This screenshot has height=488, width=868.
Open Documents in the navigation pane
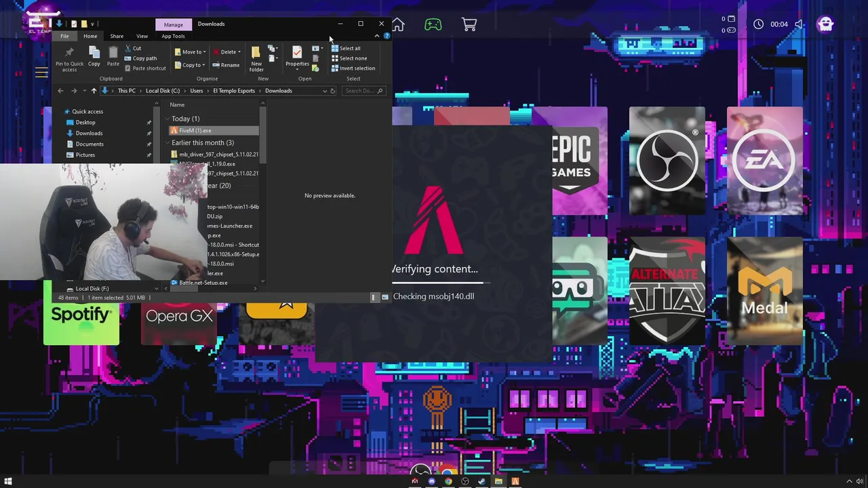pos(90,144)
